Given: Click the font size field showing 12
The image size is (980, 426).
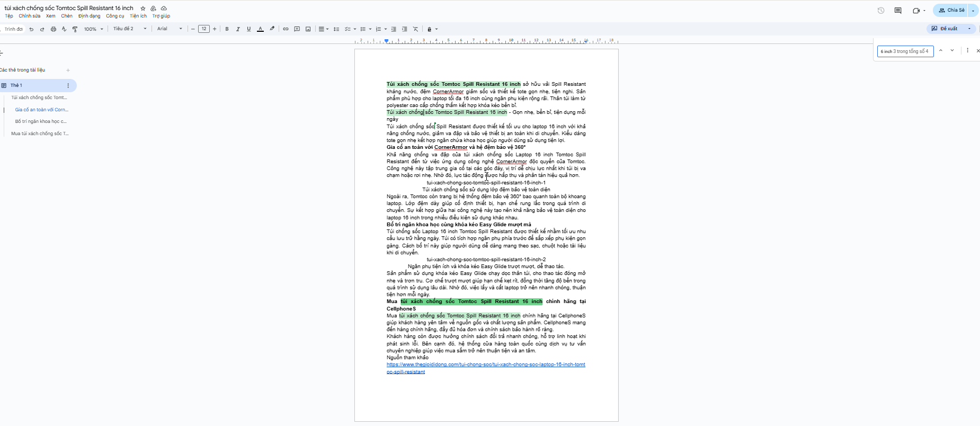Looking at the screenshot, I should point(204,29).
